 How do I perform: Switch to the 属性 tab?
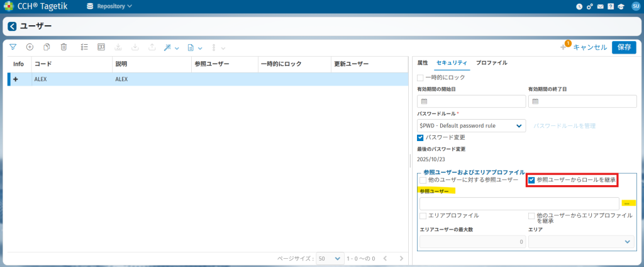pyautogui.click(x=423, y=63)
